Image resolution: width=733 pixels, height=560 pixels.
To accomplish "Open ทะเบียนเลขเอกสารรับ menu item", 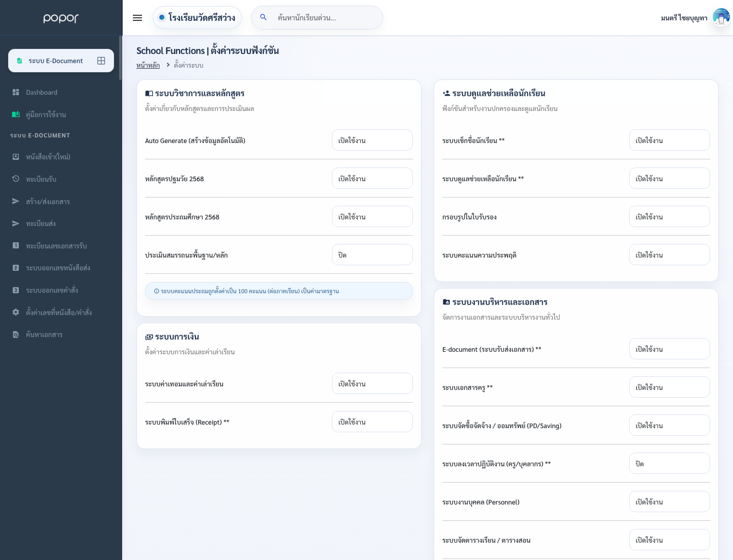I will coord(61,245).
